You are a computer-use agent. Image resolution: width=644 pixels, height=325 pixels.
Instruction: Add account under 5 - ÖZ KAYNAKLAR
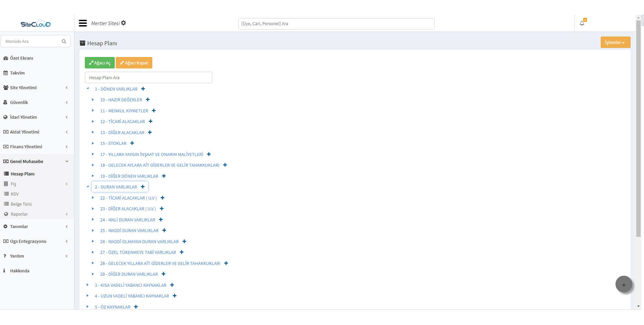tap(136, 307)
